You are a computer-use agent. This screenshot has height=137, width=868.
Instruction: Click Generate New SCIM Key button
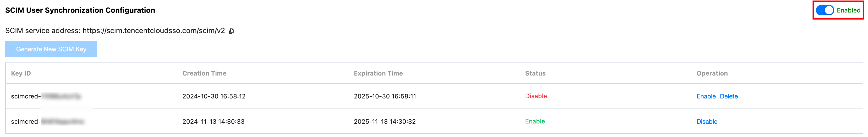(x=51, y=49)
